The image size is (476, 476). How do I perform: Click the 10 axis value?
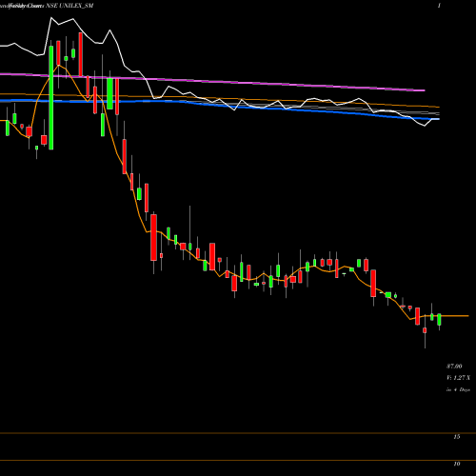[x=457, y=464]
